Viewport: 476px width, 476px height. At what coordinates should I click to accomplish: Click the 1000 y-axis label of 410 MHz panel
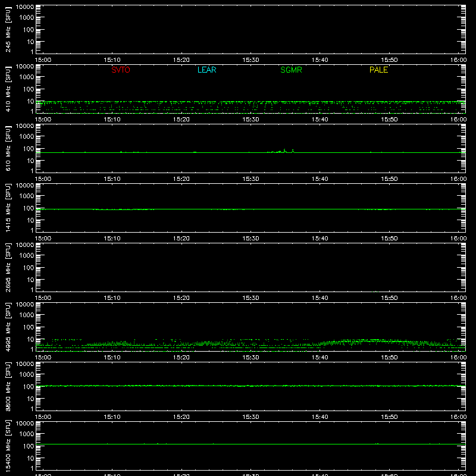(27, 77)
